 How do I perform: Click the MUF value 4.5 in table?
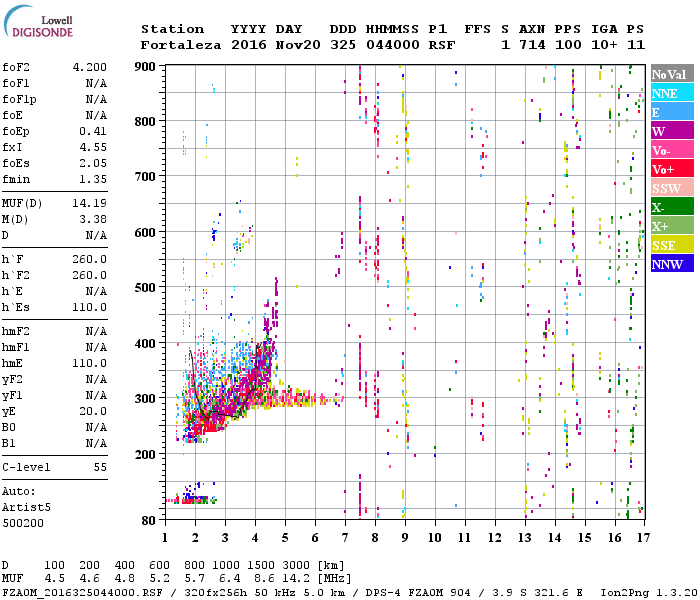[x=54, y=579]
